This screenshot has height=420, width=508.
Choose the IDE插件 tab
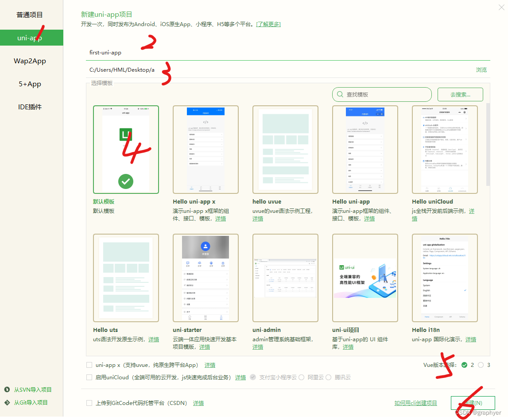pyautogui.click(x=30, y=107)
